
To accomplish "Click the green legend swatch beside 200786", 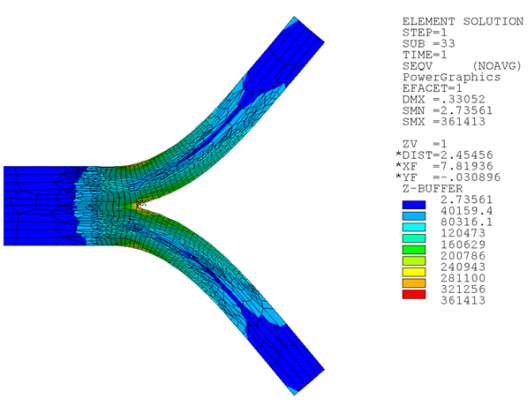I will tap(414, 250).
